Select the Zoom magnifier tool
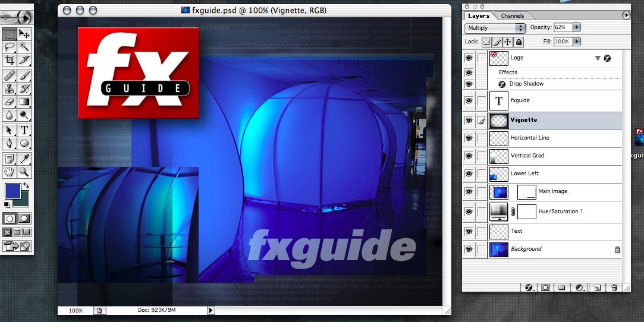The width and height of the screenshot is (644, 322). (24, 172)
